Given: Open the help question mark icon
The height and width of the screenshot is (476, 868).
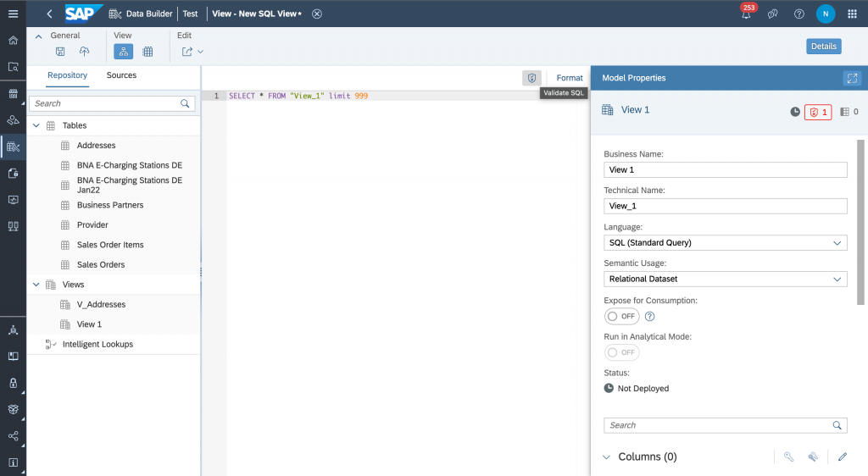Looking at the screenshot, I should (799, 14).
